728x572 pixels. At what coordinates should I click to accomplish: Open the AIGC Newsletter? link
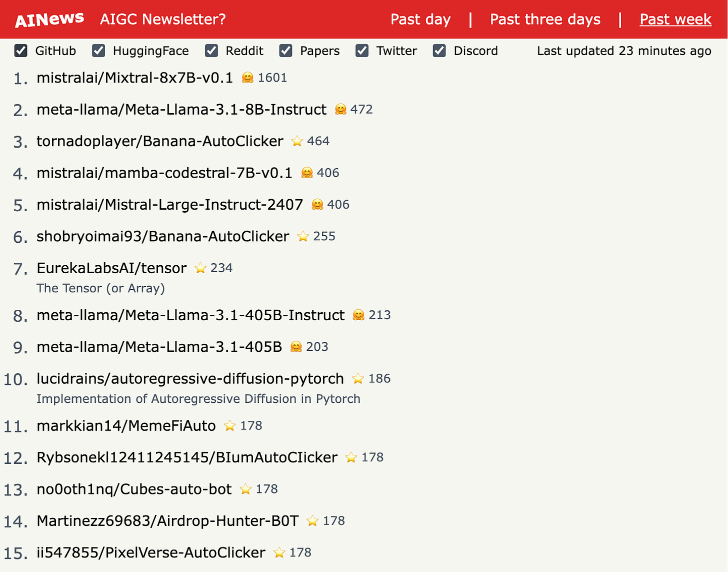(x=163, y=19)
